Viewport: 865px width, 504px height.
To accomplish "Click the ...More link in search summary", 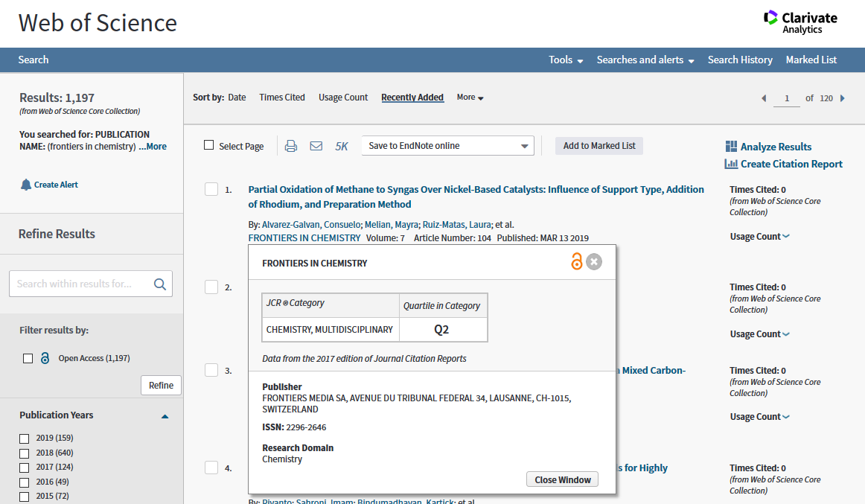I will click(x=153, y=147).
